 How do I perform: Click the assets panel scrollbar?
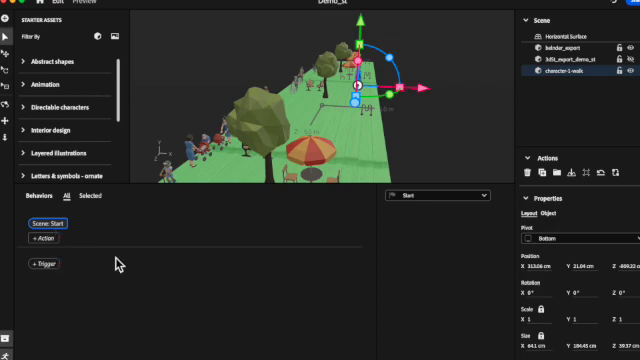(118, 90)
